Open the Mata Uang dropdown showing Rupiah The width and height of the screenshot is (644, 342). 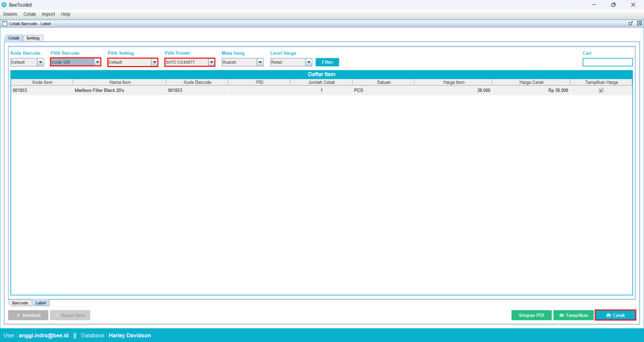(x=260, y=62)
